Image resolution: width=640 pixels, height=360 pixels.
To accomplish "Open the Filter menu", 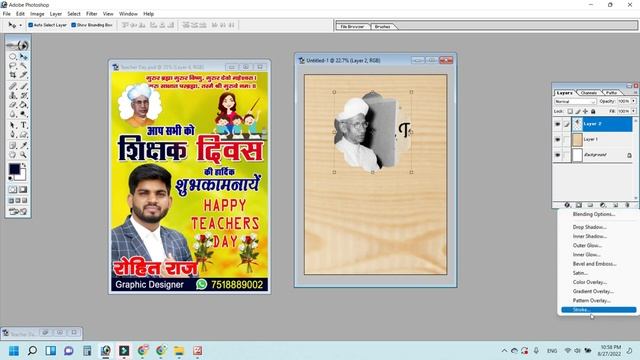I will [x=91, y=14].
